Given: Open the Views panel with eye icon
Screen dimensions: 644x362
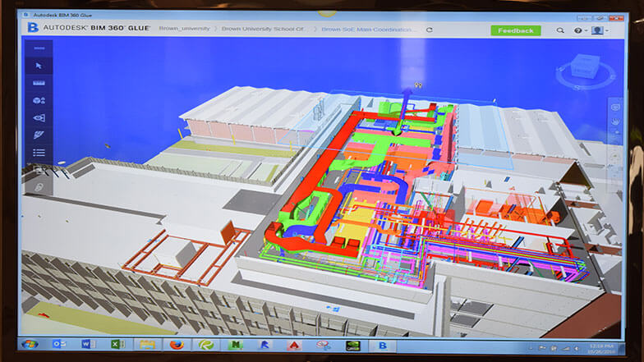Looking at the screenshot, I should click(39, 117).
